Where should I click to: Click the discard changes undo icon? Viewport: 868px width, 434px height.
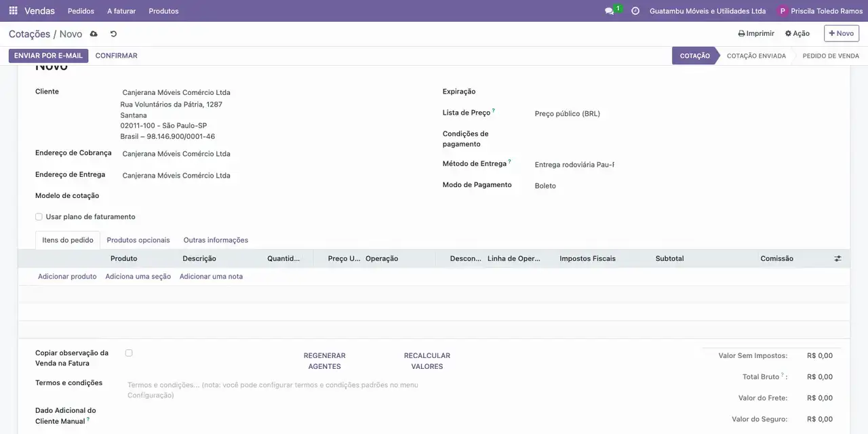(113, 34)
